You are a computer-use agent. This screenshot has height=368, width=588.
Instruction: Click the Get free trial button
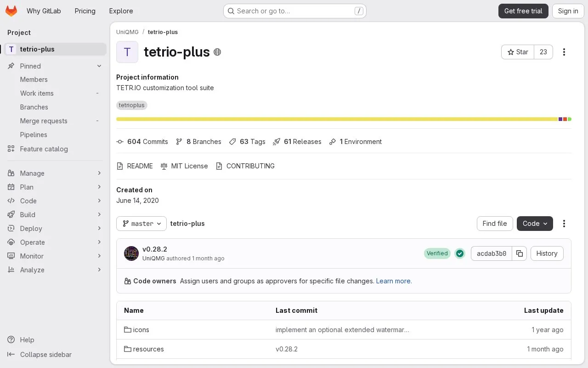523,11
